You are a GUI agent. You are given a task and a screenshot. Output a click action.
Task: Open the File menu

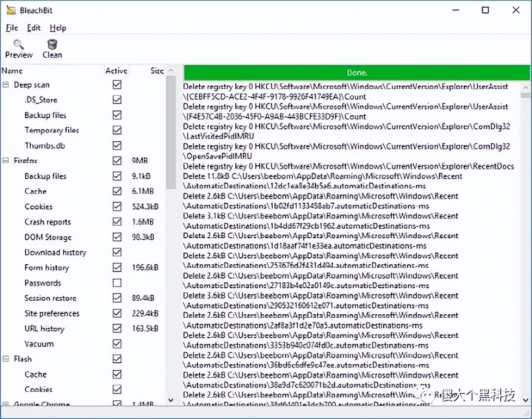pyautogui.click(x=12, y=28)
